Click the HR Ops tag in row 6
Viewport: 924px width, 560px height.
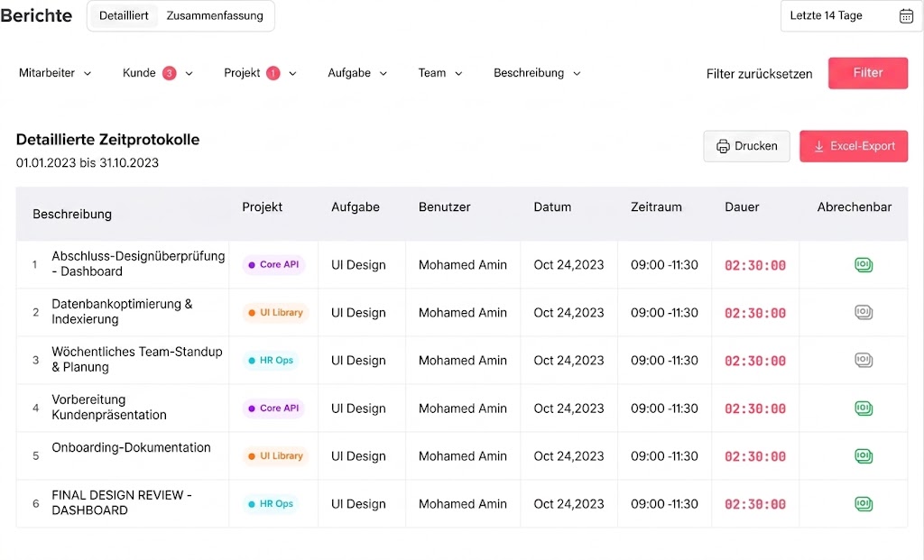click(x=271, y=503)
